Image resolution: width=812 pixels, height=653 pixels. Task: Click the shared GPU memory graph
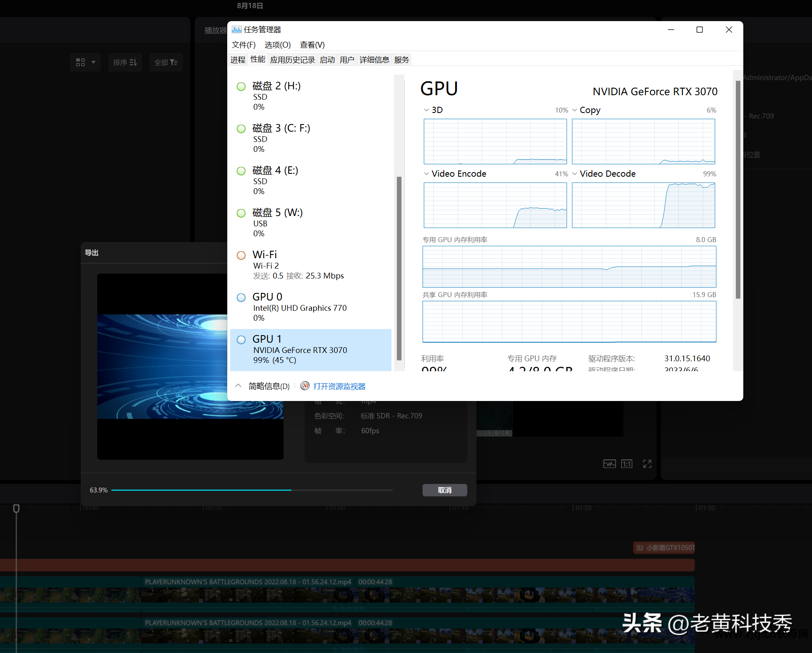point(569,322)
